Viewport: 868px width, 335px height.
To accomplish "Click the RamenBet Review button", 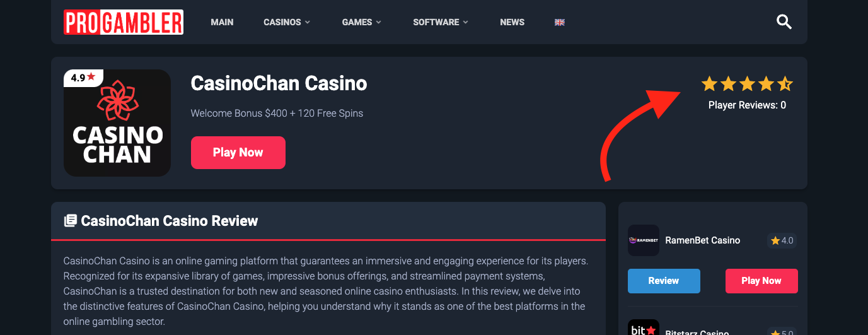I will click(664, 281).
